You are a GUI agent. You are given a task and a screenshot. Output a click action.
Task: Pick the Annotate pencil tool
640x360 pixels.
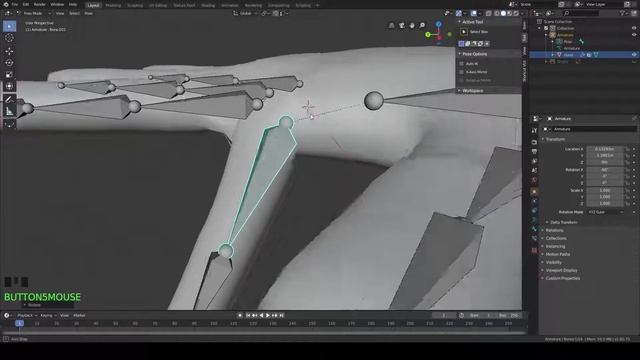pos(9,99)
